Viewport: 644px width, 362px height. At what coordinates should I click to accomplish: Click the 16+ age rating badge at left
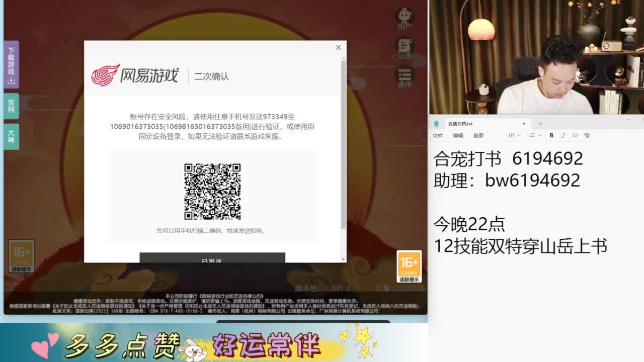coord(21,256)
